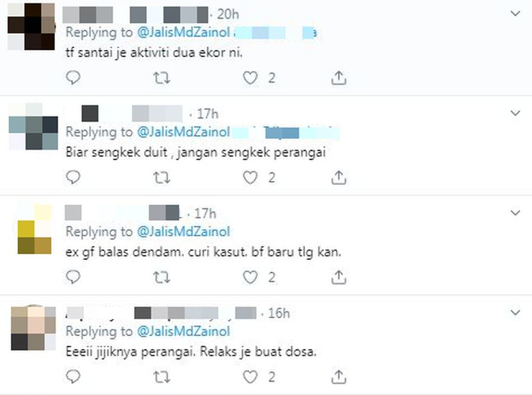Expand options chevron for 'Biar sengkek duit' tweet
Viewport: 532px width, 395px height.
coord(515,113)
